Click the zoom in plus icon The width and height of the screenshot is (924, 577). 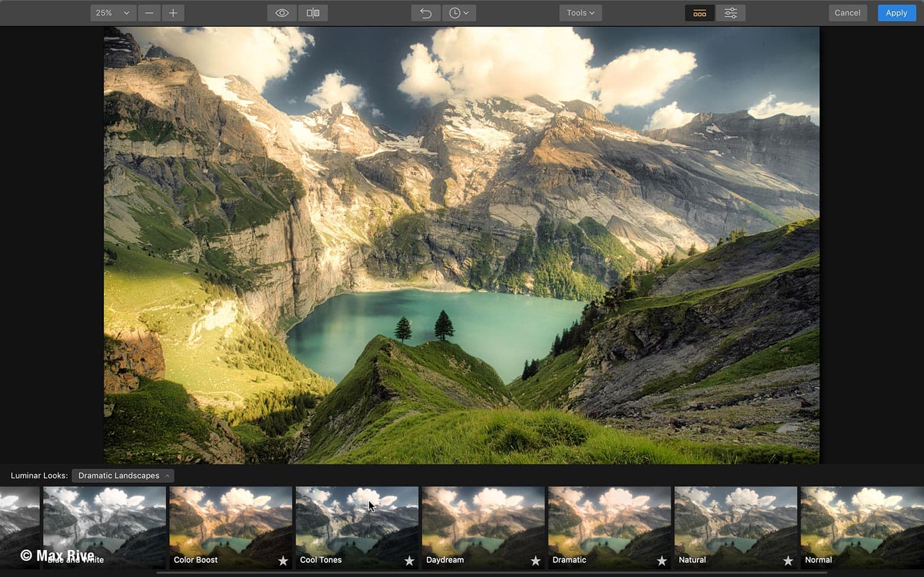pos(173,12)
